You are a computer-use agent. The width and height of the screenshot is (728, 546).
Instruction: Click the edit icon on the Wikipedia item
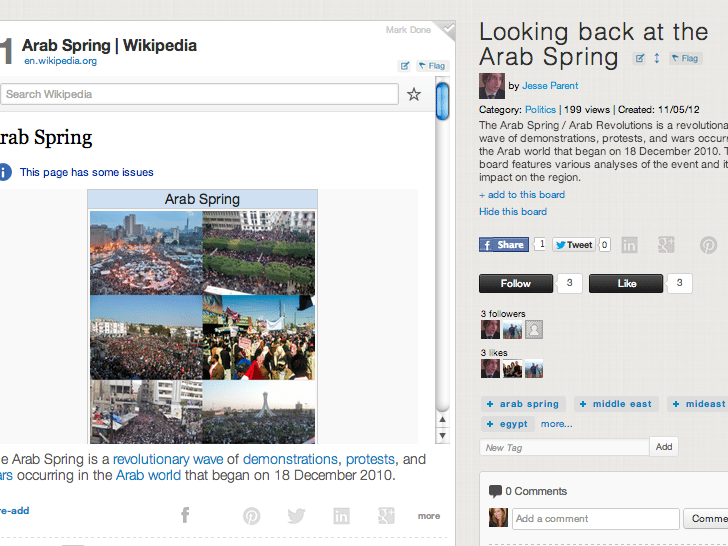tap(404, 66)
